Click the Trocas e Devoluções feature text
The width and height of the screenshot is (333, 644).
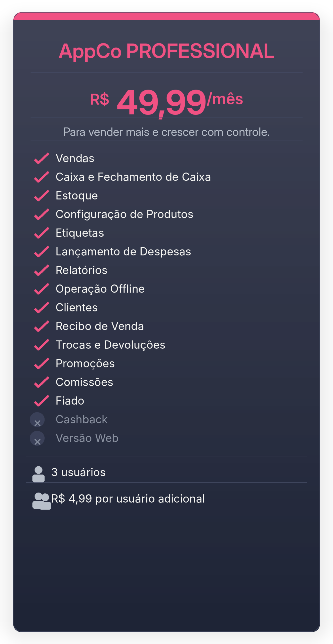[110, 345]
